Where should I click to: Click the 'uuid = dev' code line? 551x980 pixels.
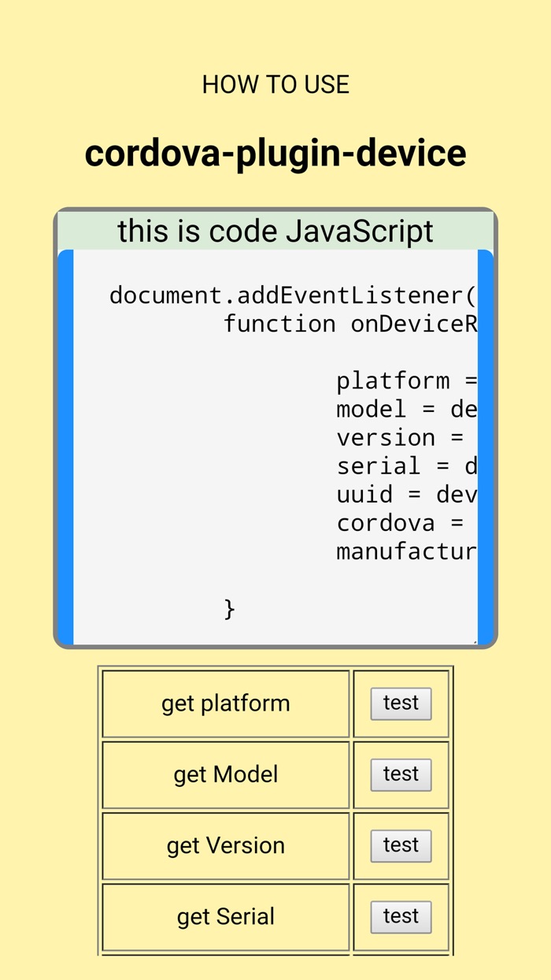(x=407, y=494)
